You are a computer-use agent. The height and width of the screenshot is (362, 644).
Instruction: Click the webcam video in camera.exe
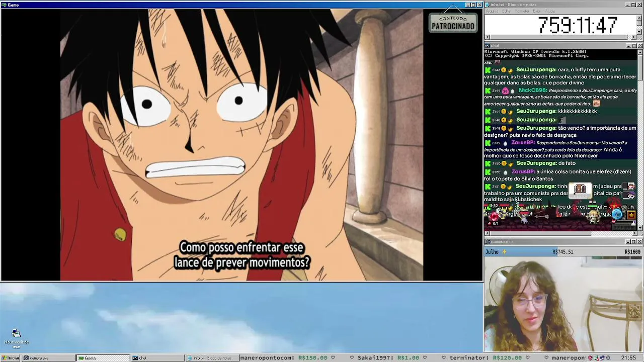coord(563,304)
